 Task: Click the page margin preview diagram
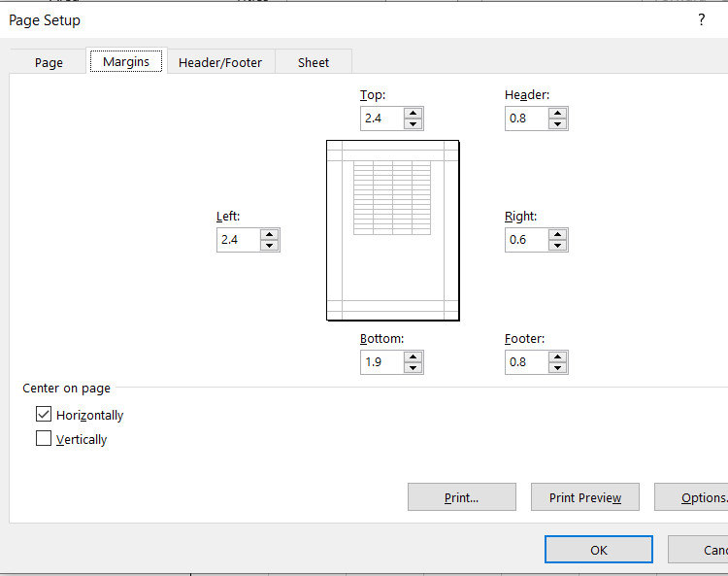[x=393, y=230]
